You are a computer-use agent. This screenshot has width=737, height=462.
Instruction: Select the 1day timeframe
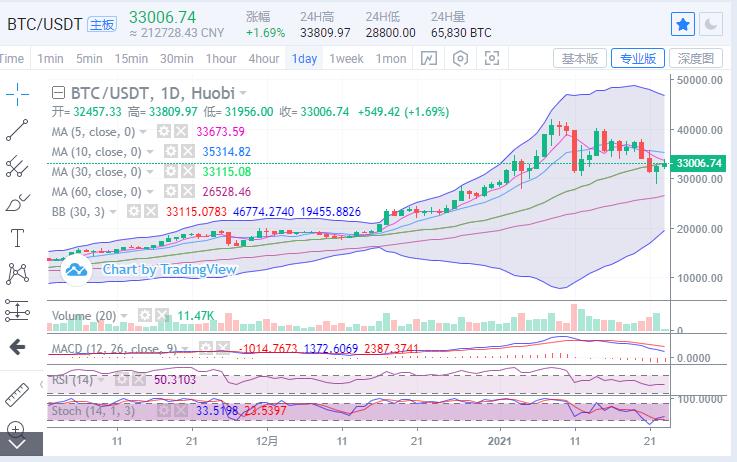click(304, 59)
